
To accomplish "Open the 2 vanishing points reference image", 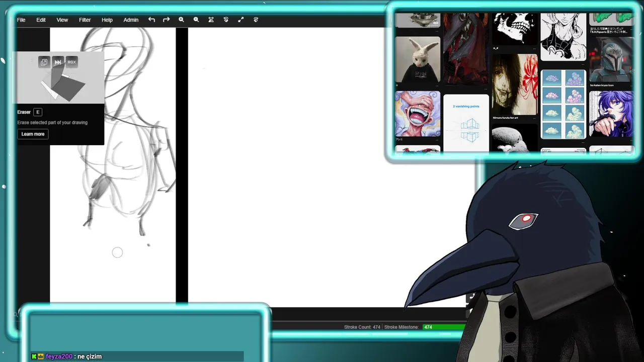I will click(x=466, y=123).
